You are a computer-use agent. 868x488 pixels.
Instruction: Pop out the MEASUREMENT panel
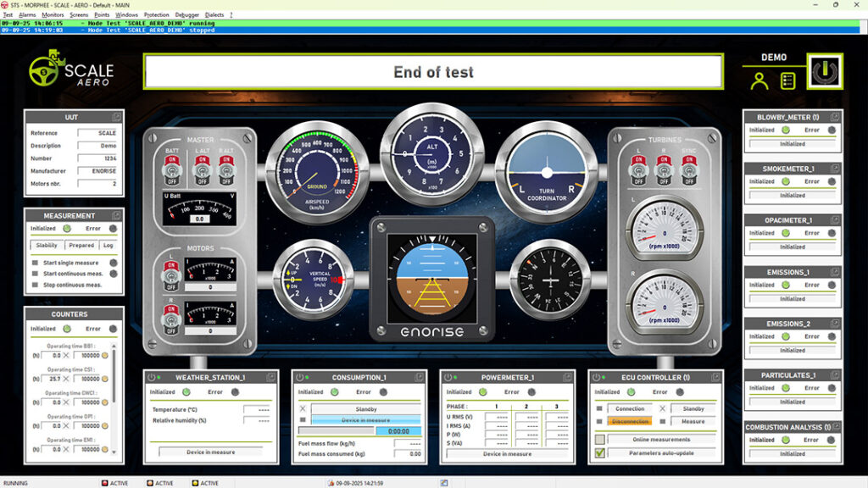click(117, 215)
